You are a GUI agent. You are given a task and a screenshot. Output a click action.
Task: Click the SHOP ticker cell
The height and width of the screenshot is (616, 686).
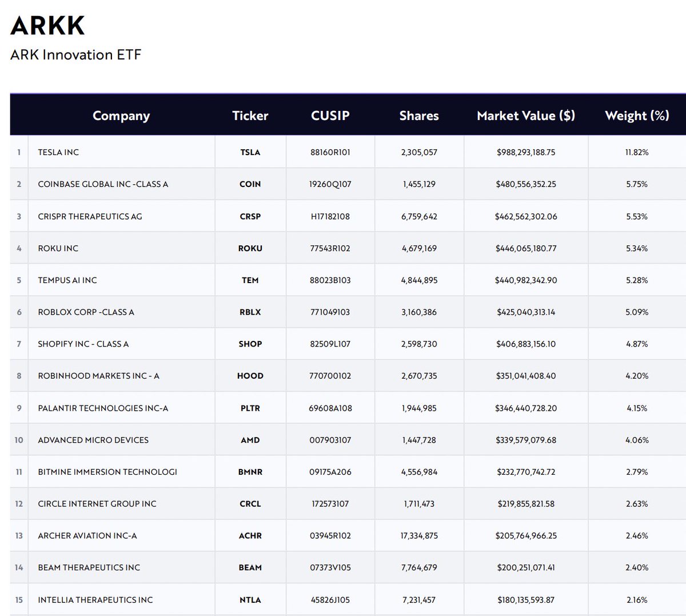click(250, 344)
